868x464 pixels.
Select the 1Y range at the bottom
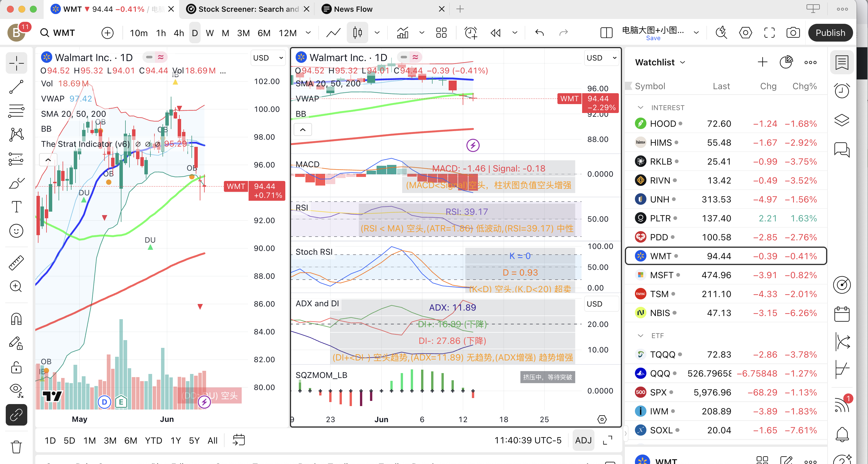(176, 440)
